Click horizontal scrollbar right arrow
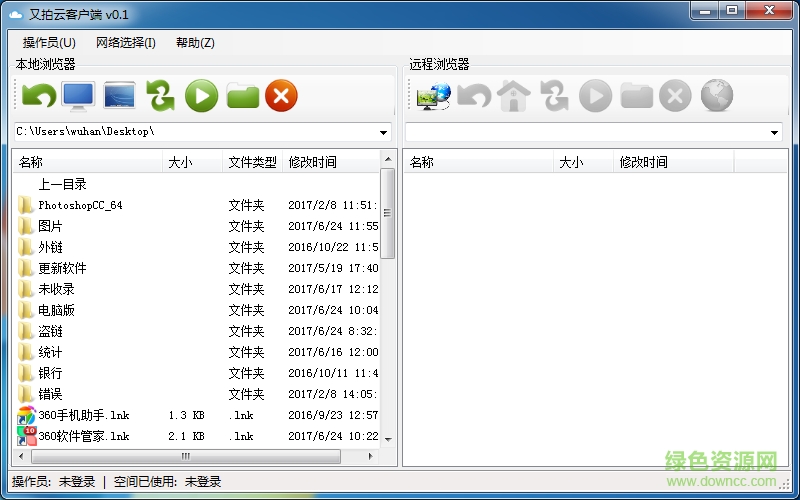This screenshot has height=500, width=800. pos(371,456)
